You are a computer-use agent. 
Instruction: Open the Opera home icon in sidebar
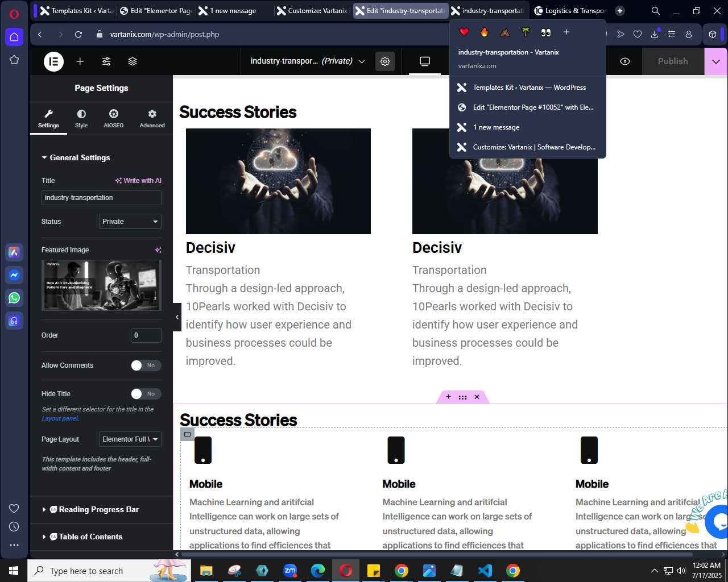pos(14,37)
